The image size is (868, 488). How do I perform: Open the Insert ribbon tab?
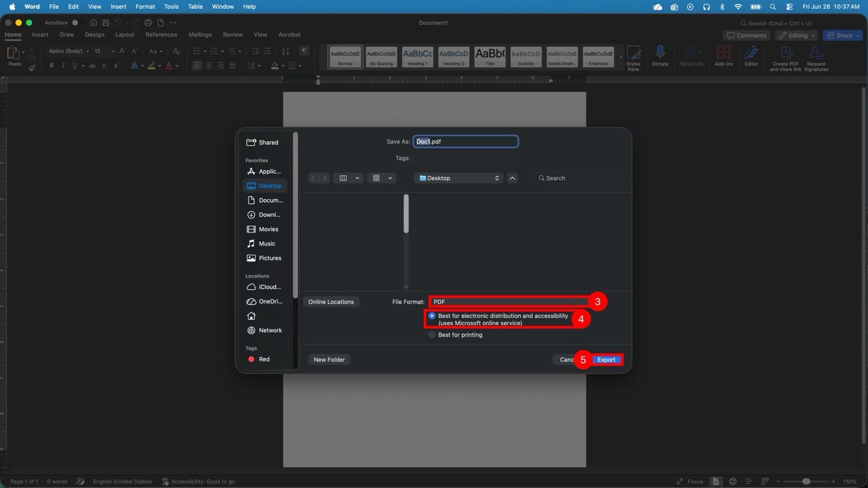tap(40, 35)
